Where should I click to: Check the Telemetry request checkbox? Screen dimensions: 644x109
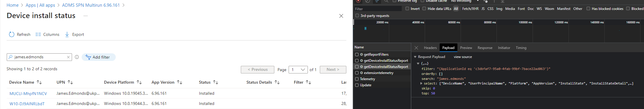(x=357, y=79)
